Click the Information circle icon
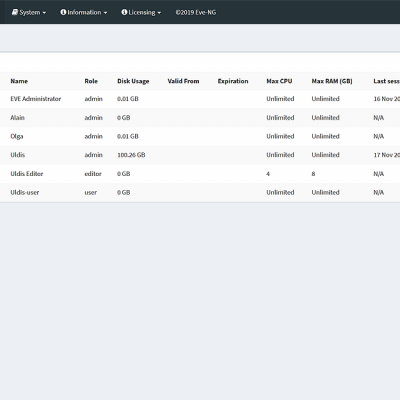The height and width of the screenshot is (400, 400). click(63, 12)
